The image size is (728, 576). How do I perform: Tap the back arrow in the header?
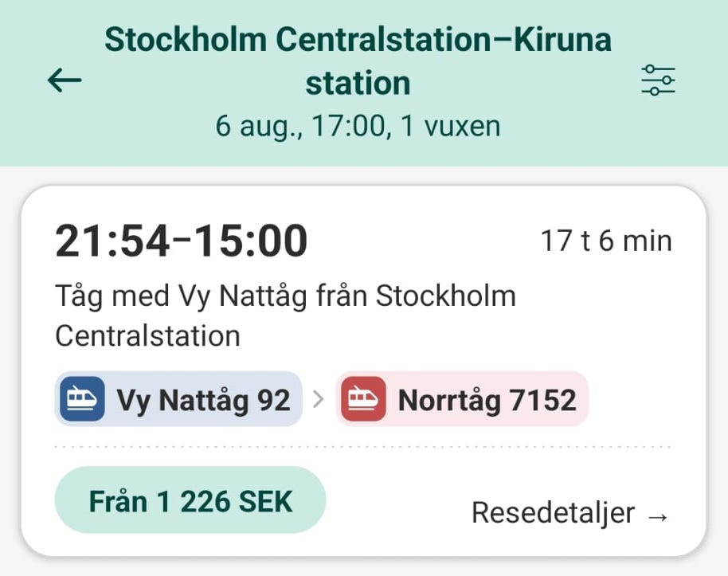[x=65, y=80]
